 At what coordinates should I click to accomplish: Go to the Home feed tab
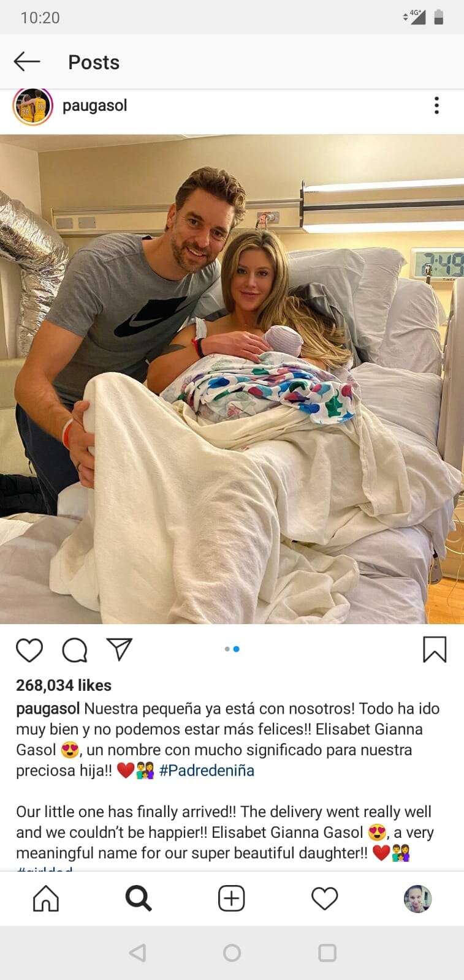(x=46, y=899)
